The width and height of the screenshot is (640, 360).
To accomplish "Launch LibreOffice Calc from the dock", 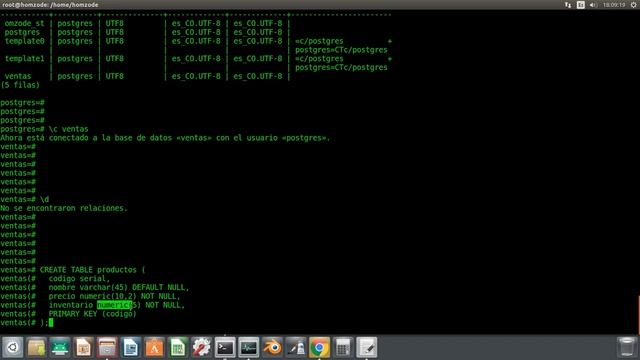I will [178, 347].
